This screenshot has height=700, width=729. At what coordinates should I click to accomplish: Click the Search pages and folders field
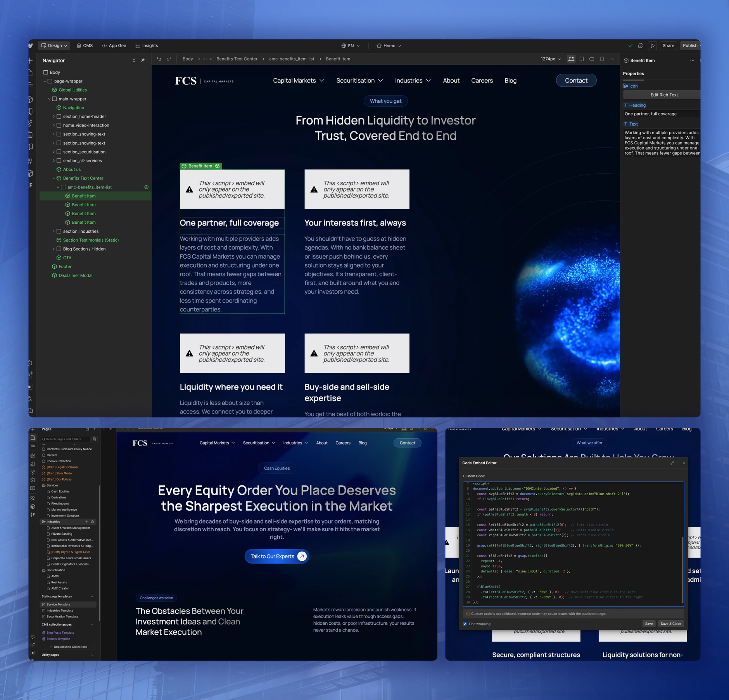66,439
